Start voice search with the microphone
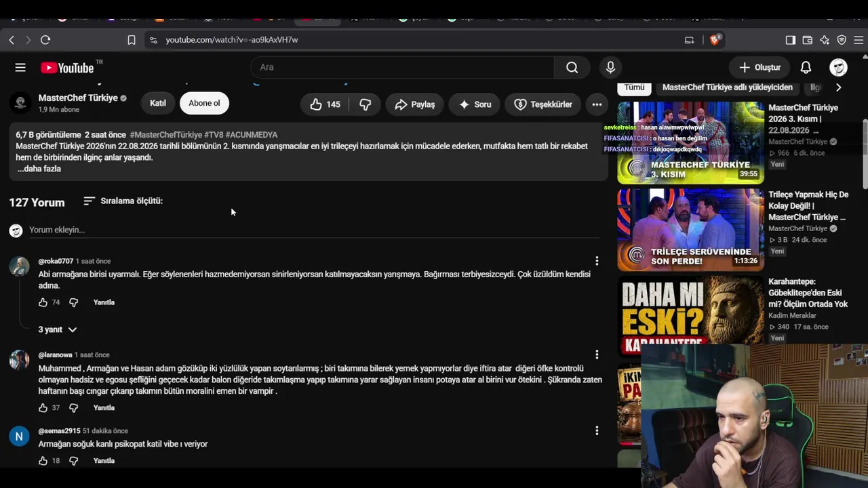868x488 pixels. pos(610,67)
